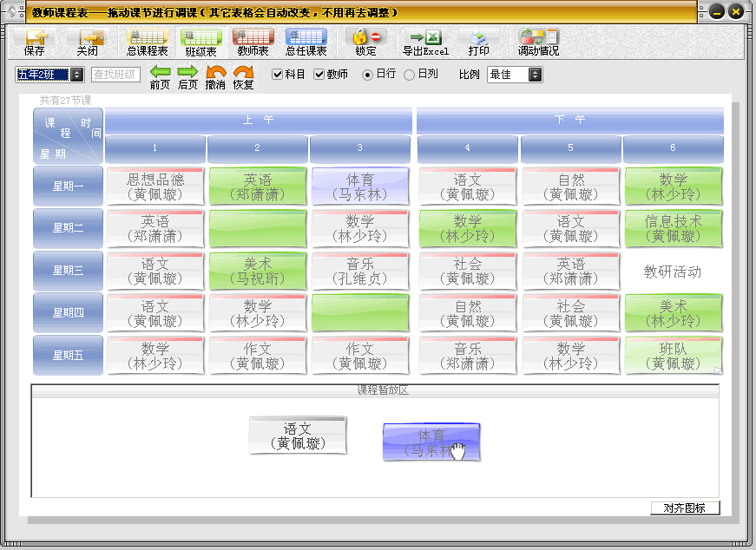The image size is (756, 550).
Task: Click the 锁定 (Lock) icon
Action: pyautogui.click(x=366, y=42)
